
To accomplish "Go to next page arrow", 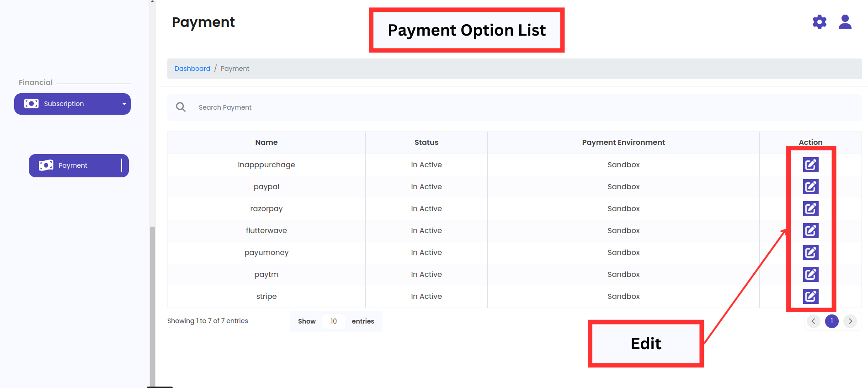I will pyautogui.click(x=850, y=321).
